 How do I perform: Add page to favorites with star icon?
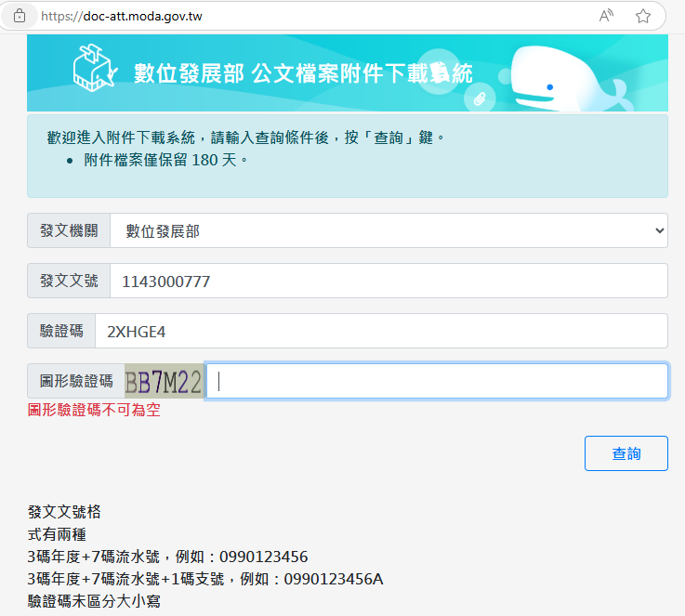pyautogui.click(x=642, y=16)
